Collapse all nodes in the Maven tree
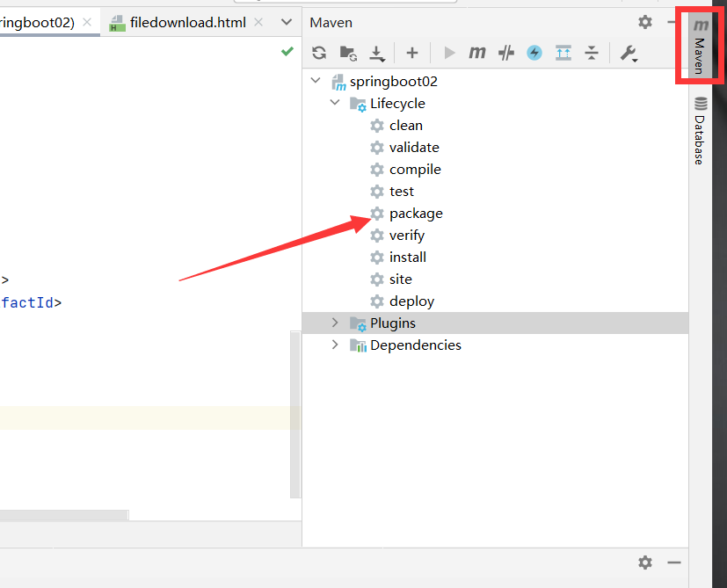This screenshot has width=727, height=588. 592,53
